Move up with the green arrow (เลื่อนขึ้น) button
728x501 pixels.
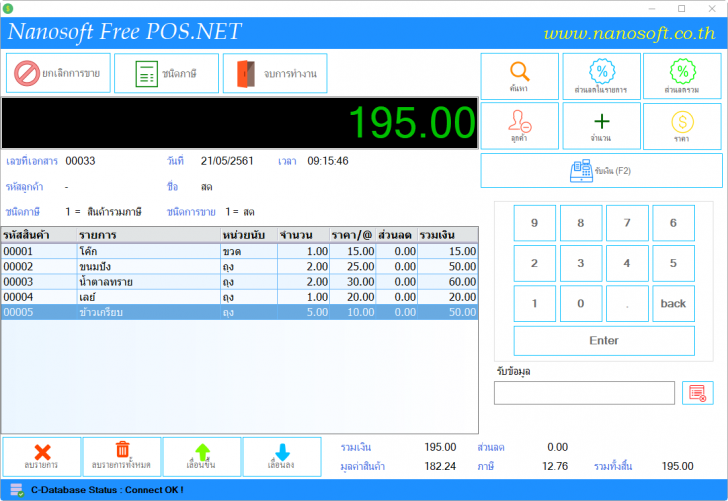pos(202,456)
